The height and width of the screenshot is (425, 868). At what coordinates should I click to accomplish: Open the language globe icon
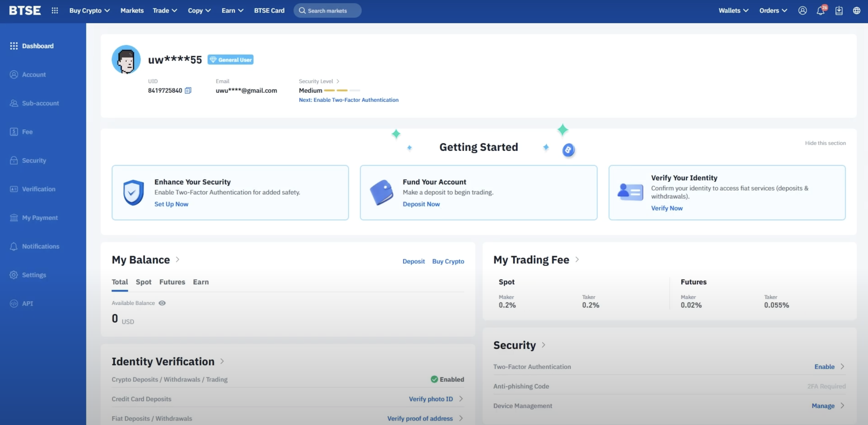[x=856, y=11]
